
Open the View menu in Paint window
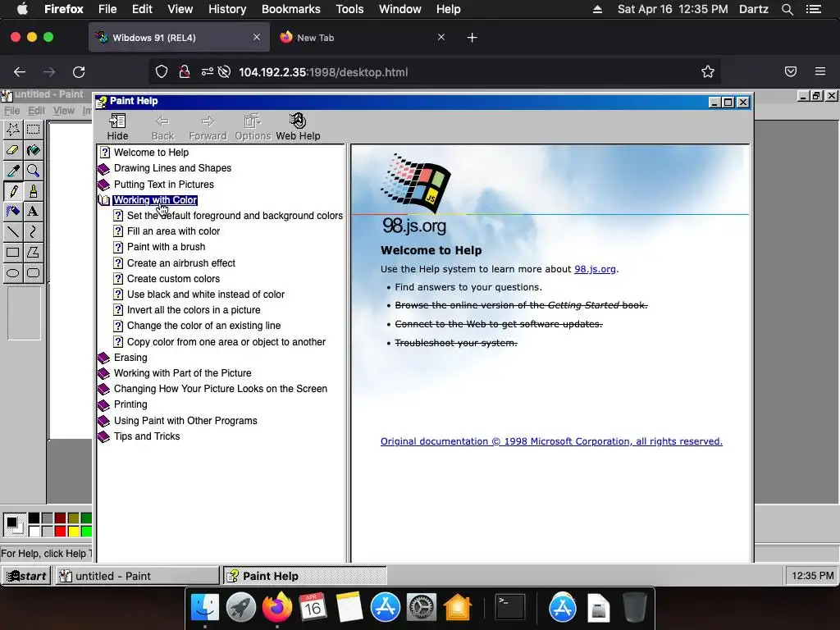pos(63,111)
